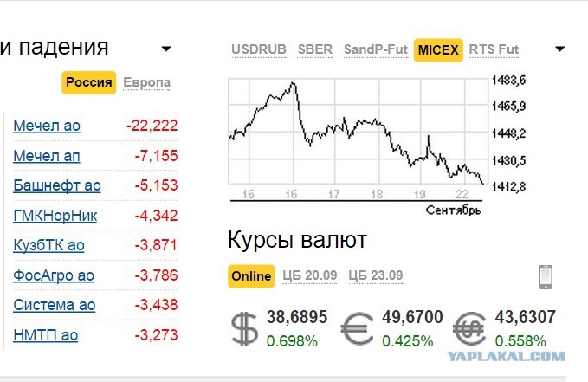Click the MICEX chart peak near 16
588x382 pixels.
(x=294, y=83)
